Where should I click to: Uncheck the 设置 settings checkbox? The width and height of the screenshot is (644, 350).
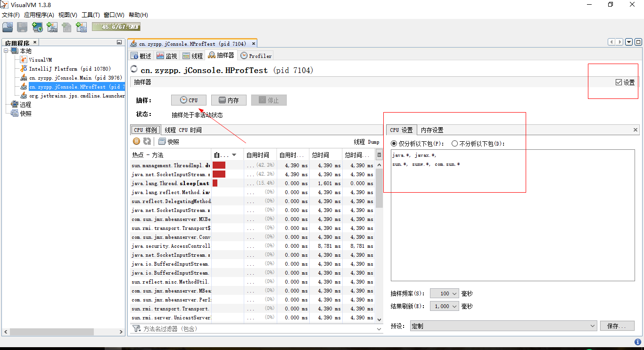point(619,82)
